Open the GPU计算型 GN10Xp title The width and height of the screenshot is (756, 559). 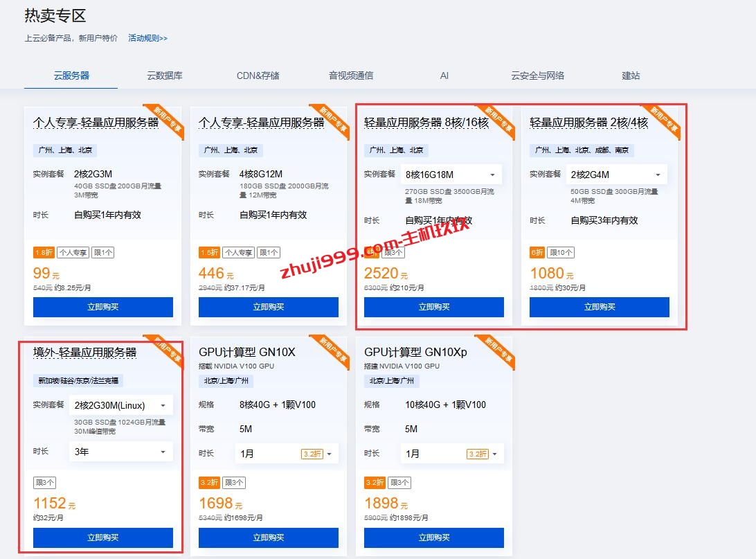click(x=415, y=352)
